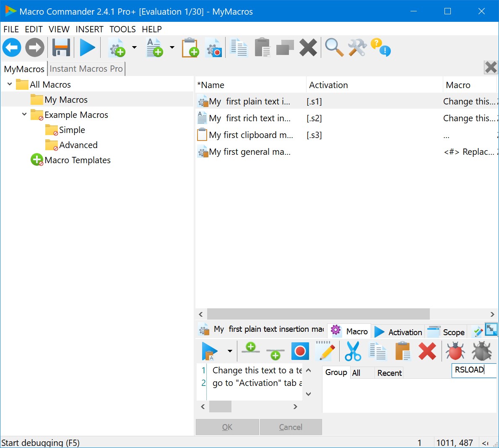
Task: Click the Paste clipboard icon in main toolbar
Action: [262, 47]
